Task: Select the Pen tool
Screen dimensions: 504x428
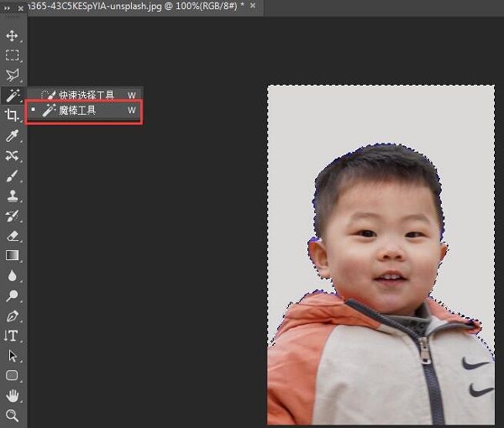Action: 13,316
